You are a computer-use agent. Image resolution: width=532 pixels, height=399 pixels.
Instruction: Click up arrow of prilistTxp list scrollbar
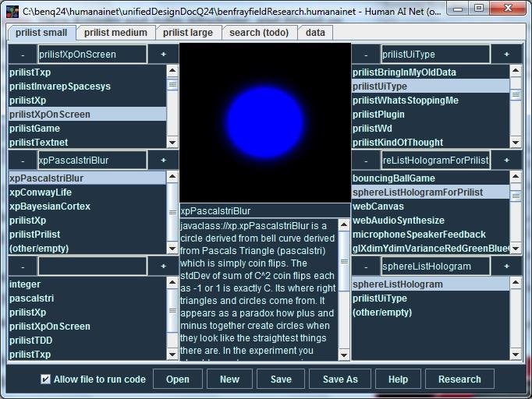click(x=172, y=70)
